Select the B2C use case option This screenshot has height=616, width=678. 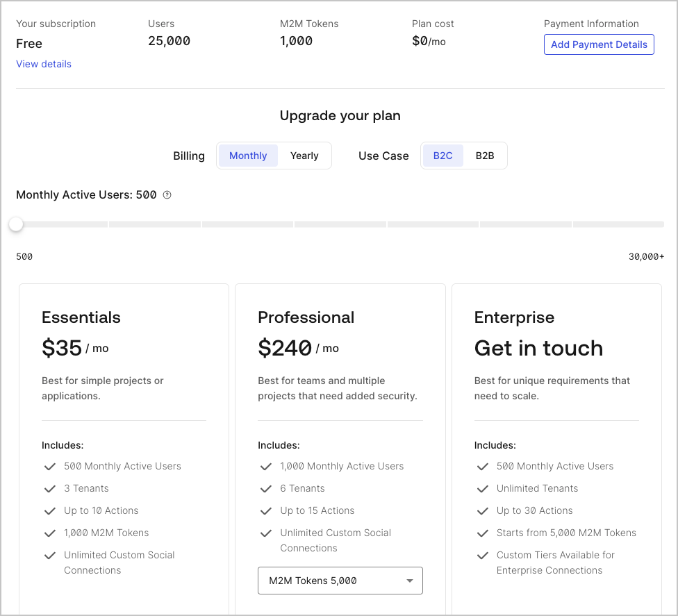(x=443, y=156)
